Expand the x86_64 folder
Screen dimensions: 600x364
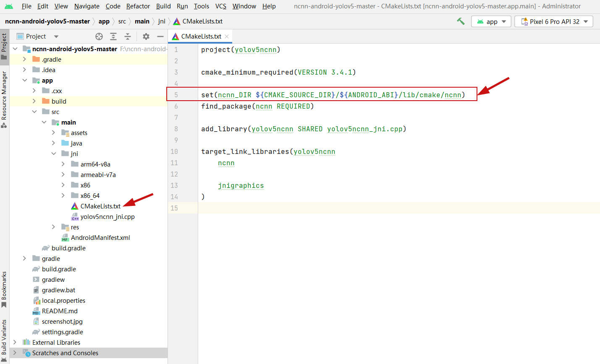point(63,196)
